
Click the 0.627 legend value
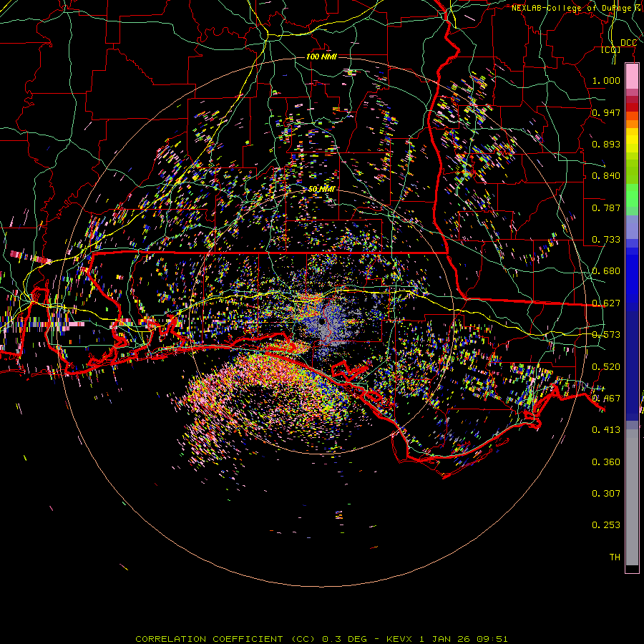(x=606, y=303)
